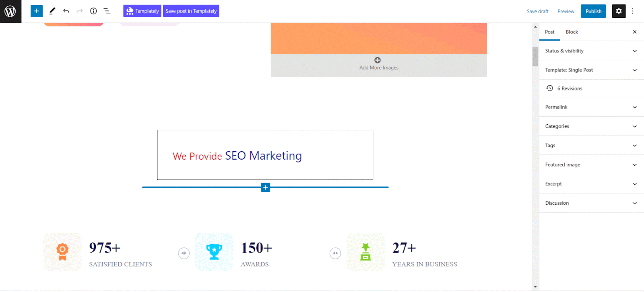Open the block inserter plus button

(x=37, y=11)
